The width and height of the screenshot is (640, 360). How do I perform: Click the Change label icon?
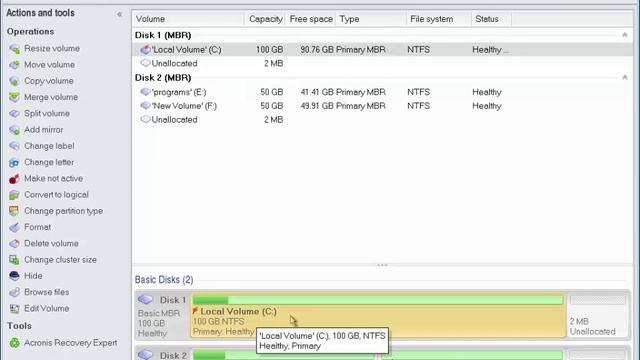(x=15, y=146)
